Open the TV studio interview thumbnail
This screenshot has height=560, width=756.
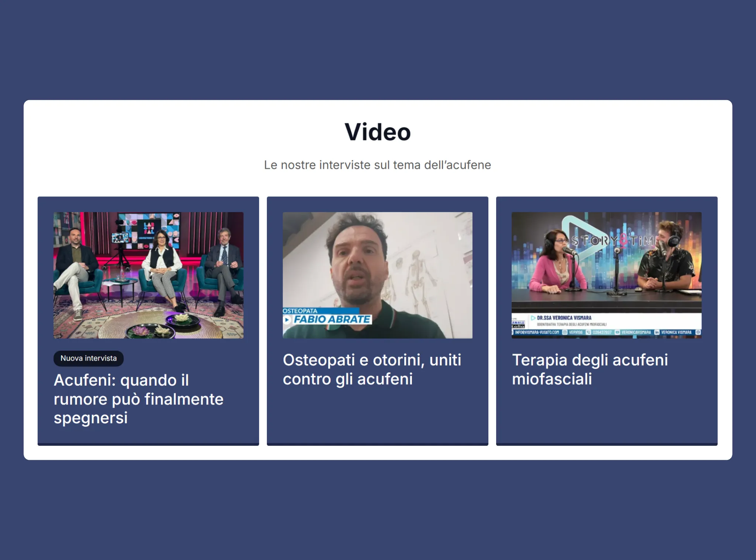point(148,275)
